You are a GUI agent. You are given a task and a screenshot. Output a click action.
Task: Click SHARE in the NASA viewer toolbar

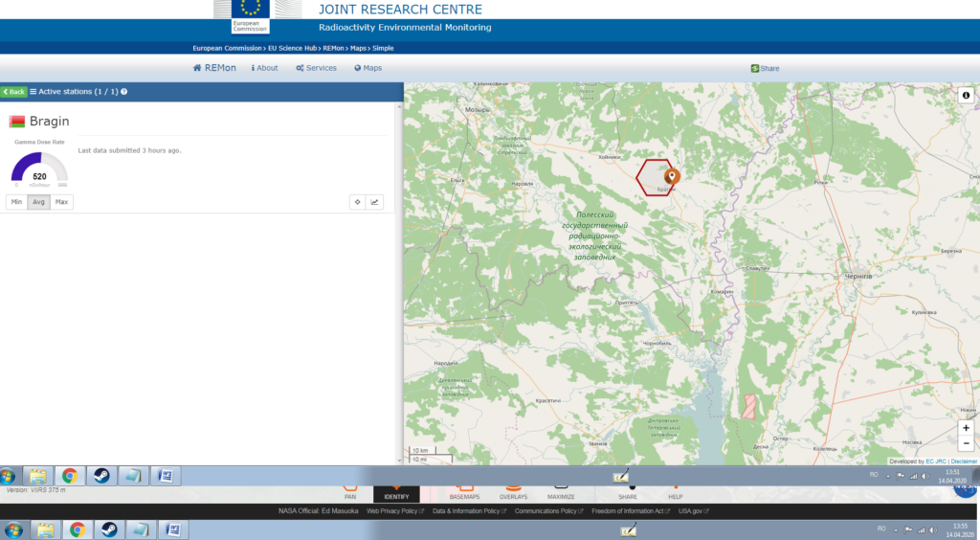628,493
